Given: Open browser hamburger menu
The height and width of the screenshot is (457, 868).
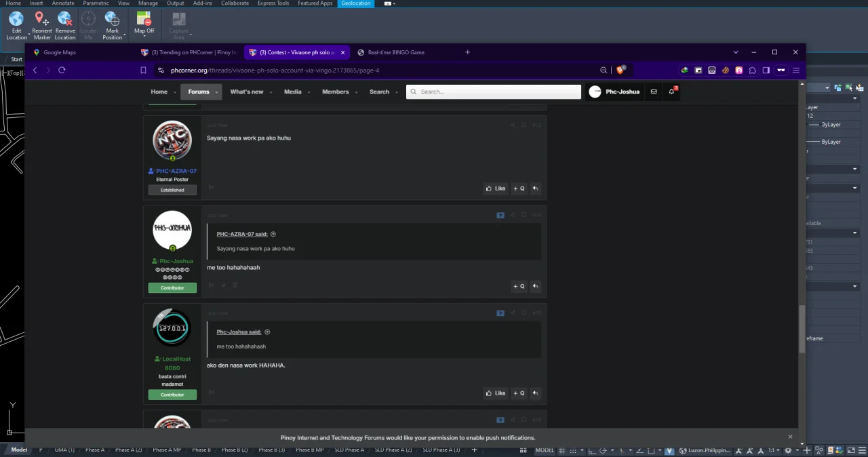Looking at the screenshot, I should point(796,70).
